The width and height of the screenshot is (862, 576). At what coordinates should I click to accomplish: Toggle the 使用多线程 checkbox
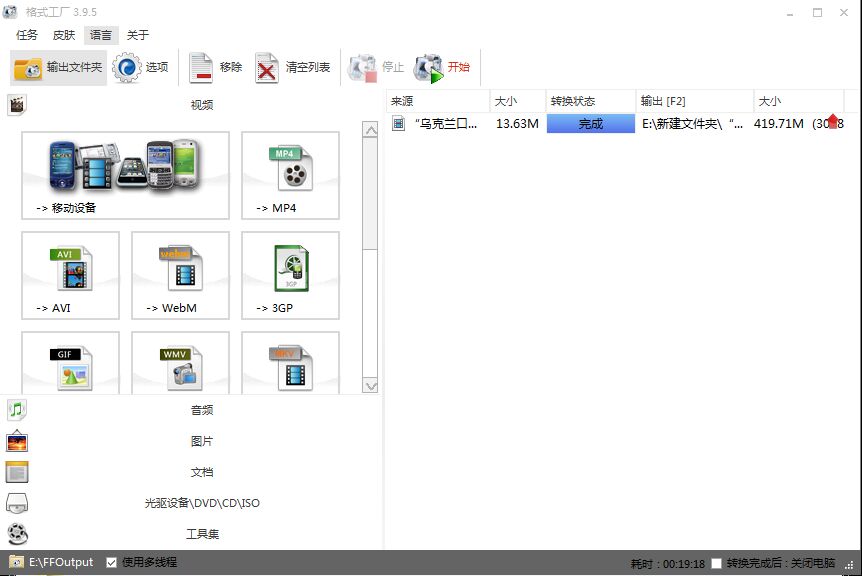[111, 562]
